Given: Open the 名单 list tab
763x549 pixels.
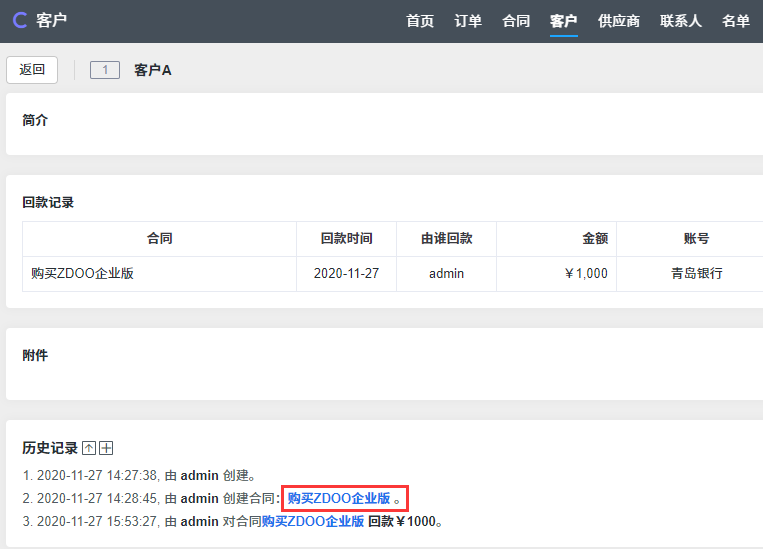Looking at the screenshot, I should tap(736, 21).
